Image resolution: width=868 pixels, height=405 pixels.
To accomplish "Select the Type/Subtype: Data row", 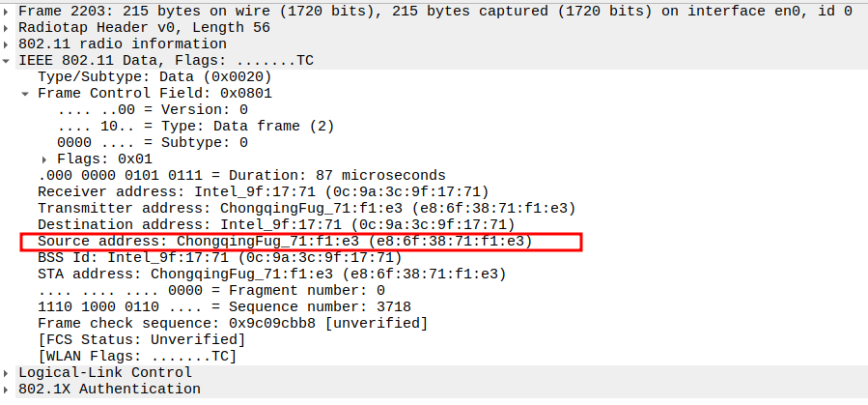I will tap(154, 76).
